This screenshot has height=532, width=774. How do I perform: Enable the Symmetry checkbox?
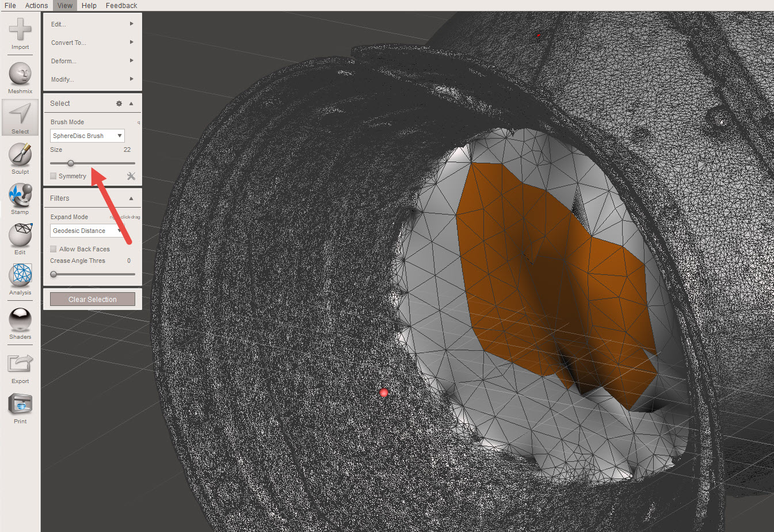coord(54,176)
